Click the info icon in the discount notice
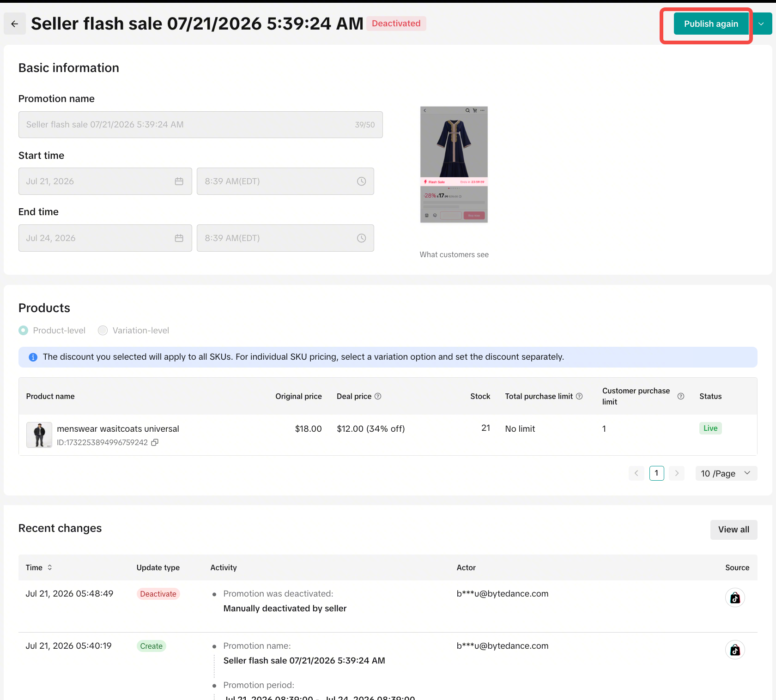Viewport: 776px width, 700px height. tap(33, 357)
